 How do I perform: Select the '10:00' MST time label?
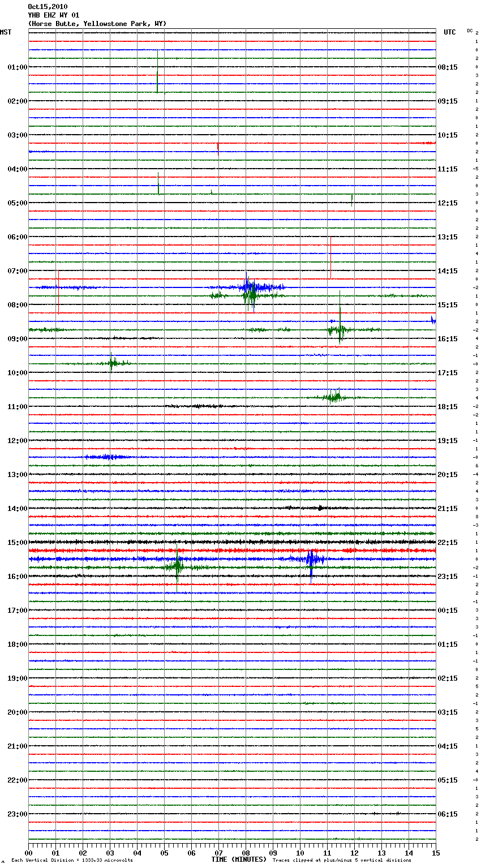click(18, 373)
